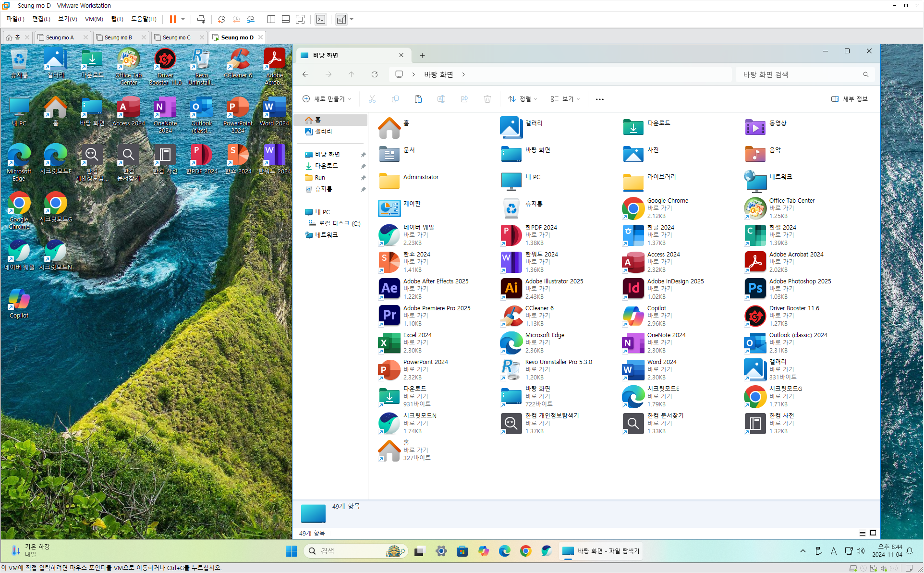Add a new Explorer tab

(x=422, y=56)
